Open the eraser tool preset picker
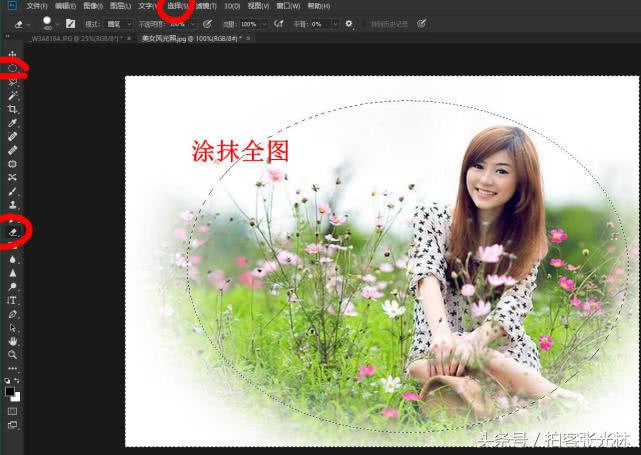The height and width of the screenshot is (455, 641). click(22, 25)
